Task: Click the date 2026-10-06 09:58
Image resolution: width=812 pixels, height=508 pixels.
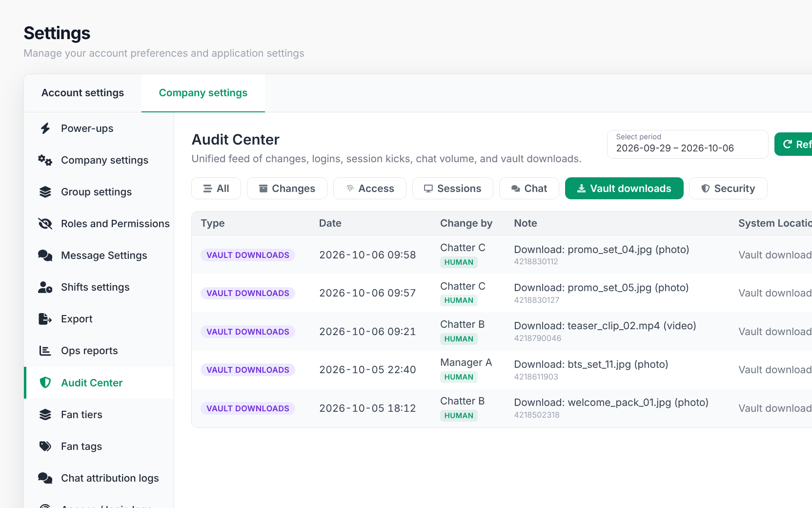Action: tap(367, 255)
